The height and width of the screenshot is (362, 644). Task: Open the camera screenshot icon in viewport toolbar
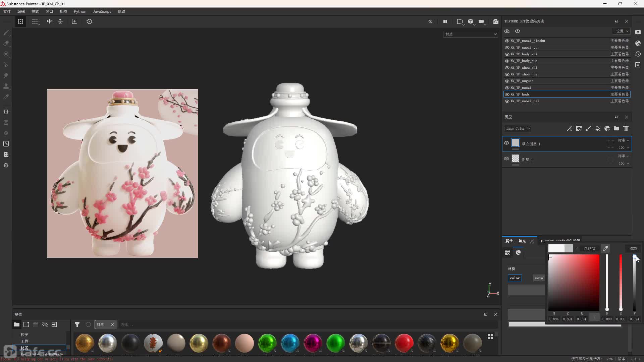pos(496,21)
